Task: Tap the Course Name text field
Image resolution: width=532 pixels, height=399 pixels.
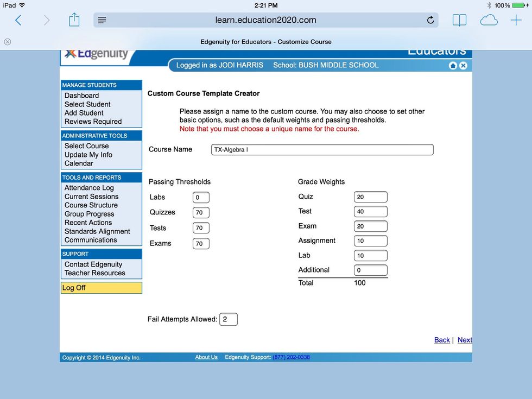Action: (322, 150)
